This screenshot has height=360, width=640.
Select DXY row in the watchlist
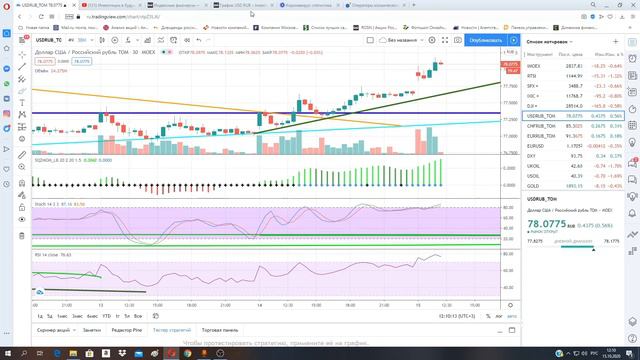573,156
